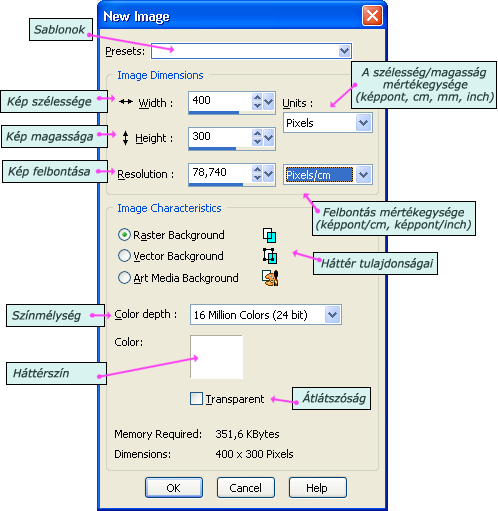Increase Resolution with the up spinner

[257, 170]
